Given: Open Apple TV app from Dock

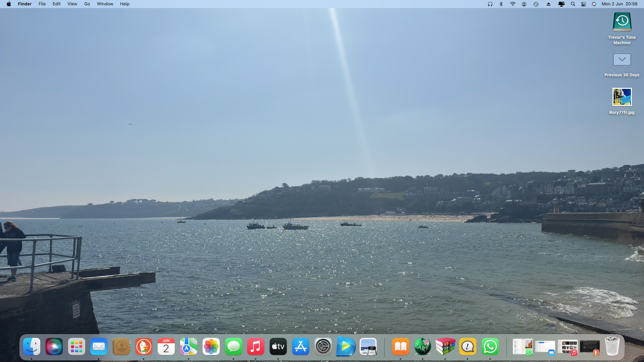Looking at the screenshot, I should pyautogui.click(x=278, y=347).
